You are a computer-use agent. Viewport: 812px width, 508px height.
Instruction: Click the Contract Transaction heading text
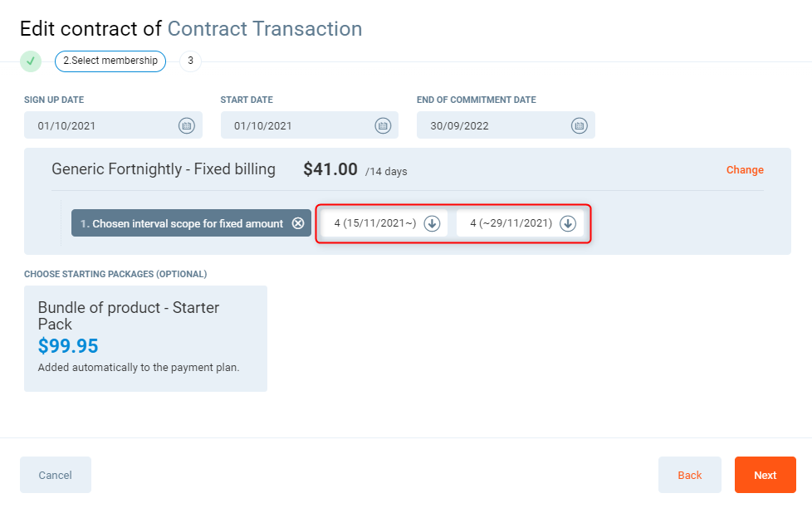[265, 29]
